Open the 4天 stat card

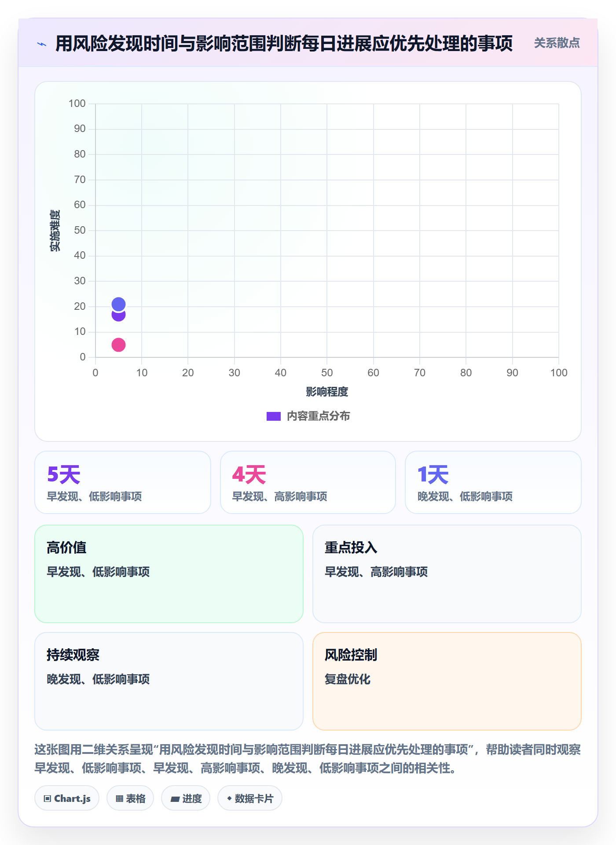click(x=308, y=482)
